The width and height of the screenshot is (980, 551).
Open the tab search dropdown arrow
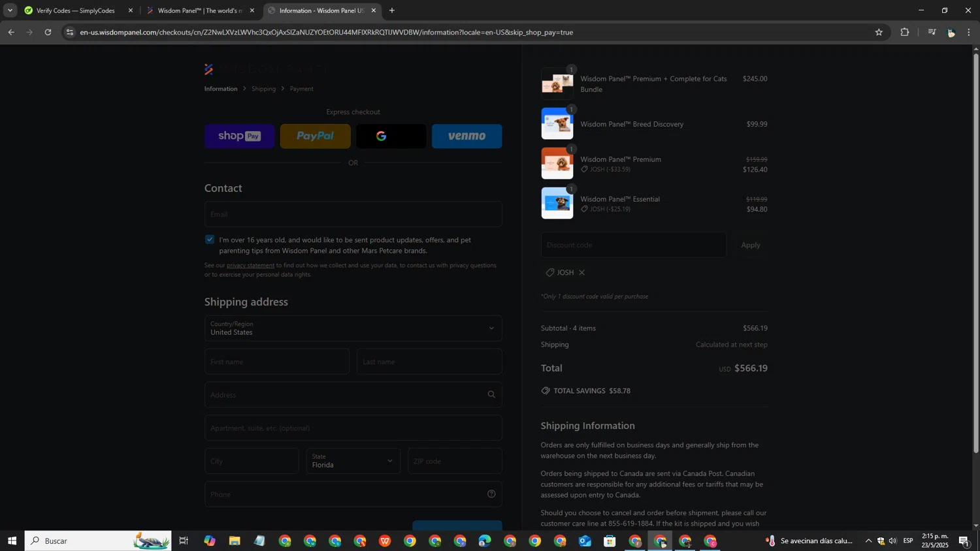[10, 10]
